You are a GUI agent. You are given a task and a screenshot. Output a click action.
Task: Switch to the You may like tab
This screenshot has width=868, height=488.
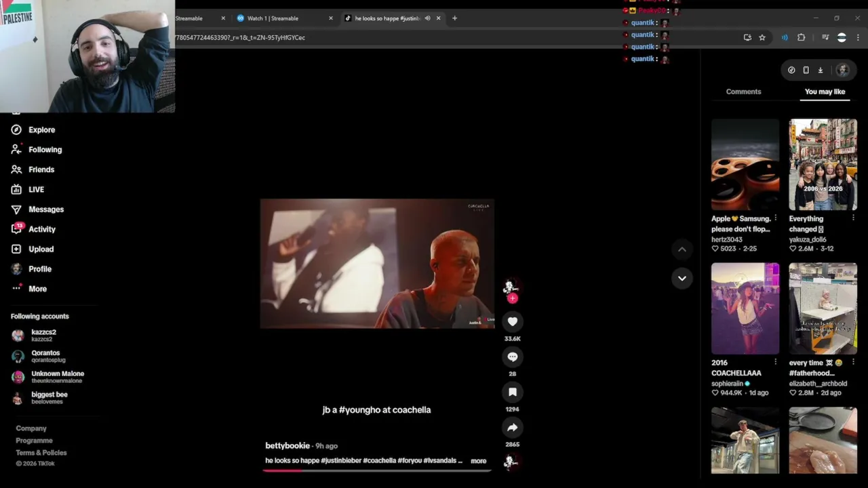tap(825, 91)
